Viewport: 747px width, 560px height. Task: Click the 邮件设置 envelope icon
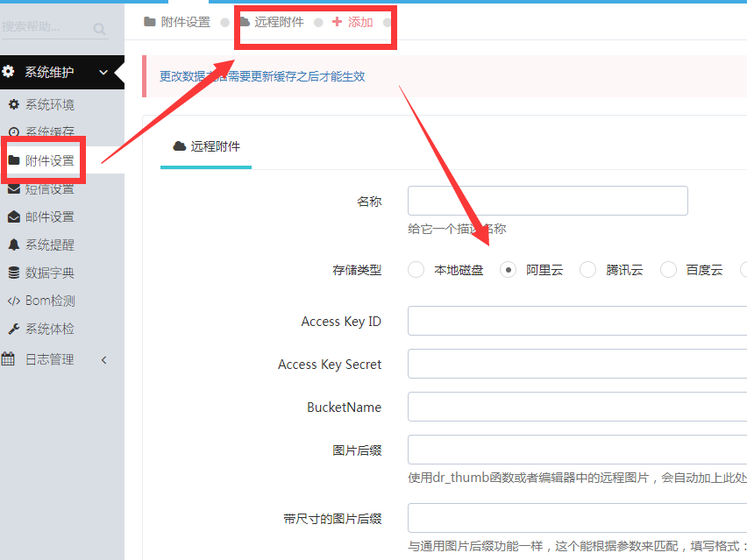pyautogui.click(x=14, y=217)
